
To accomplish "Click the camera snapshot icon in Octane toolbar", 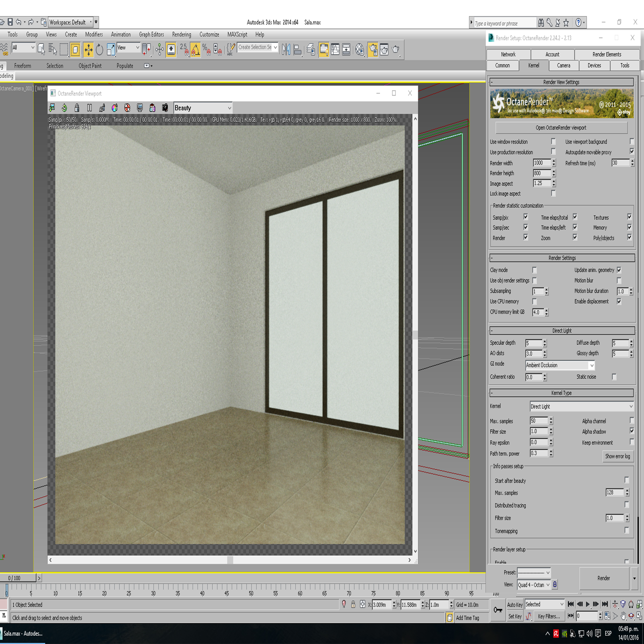I will pos(165,108).
